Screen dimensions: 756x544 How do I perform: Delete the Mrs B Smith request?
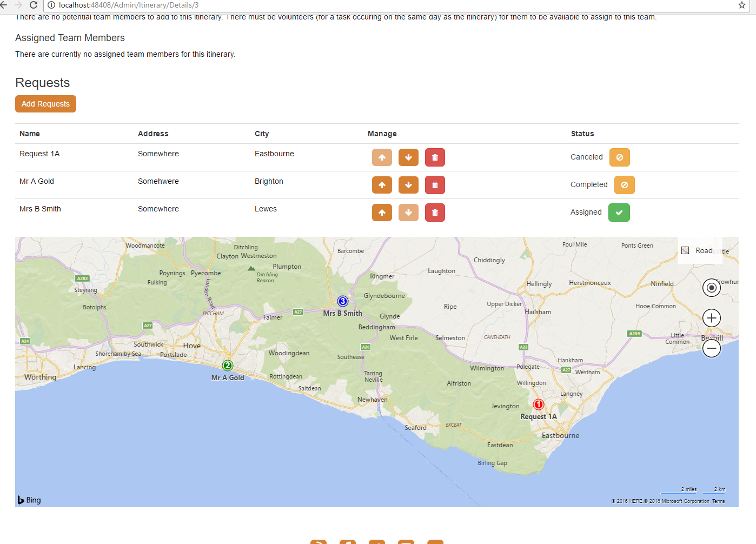(x=435, y=212)
